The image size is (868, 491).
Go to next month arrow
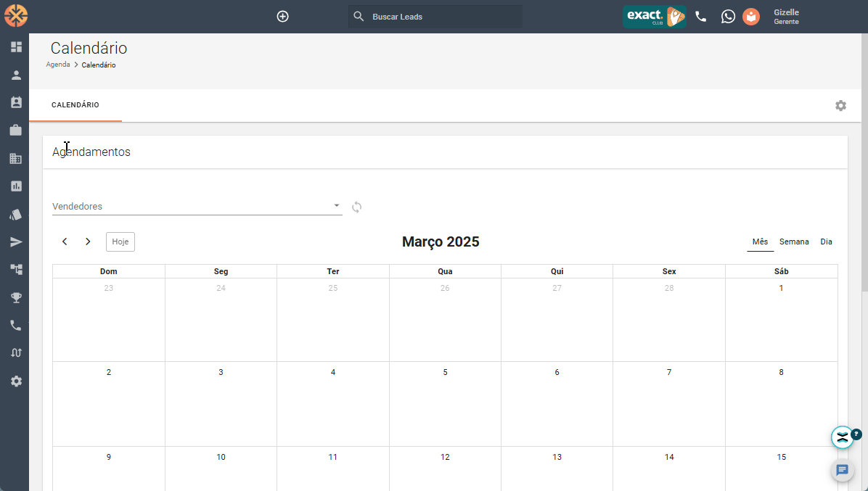coord(88,242)
